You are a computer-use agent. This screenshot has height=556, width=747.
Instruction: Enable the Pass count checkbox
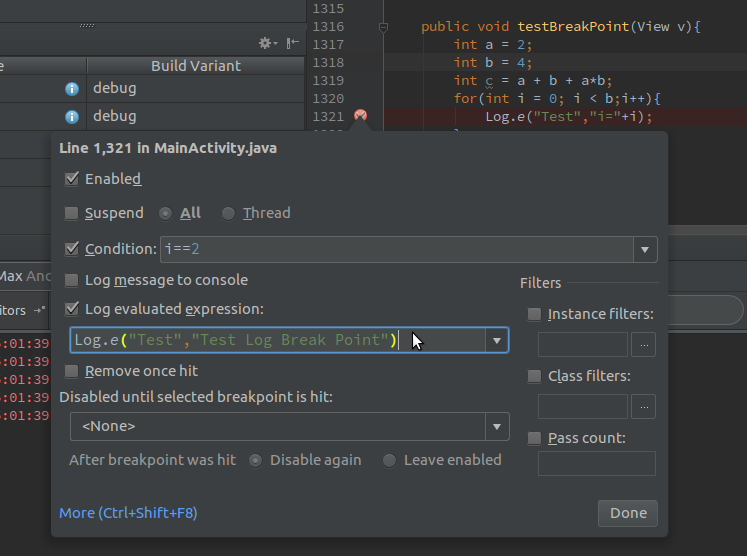(x=534, y=438)
